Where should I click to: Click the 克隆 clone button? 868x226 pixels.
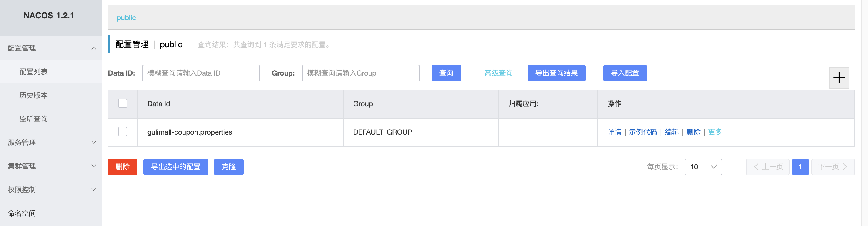(228, 167)
